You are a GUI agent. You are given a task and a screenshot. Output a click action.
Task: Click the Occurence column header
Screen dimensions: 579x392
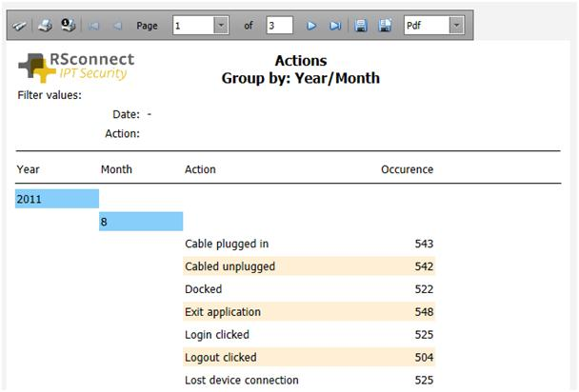407,169
